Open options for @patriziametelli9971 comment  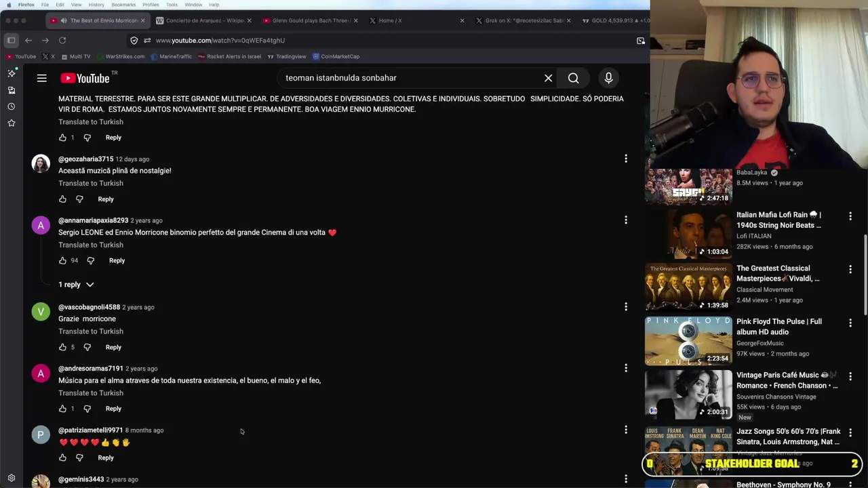click(x=626, y=429)
